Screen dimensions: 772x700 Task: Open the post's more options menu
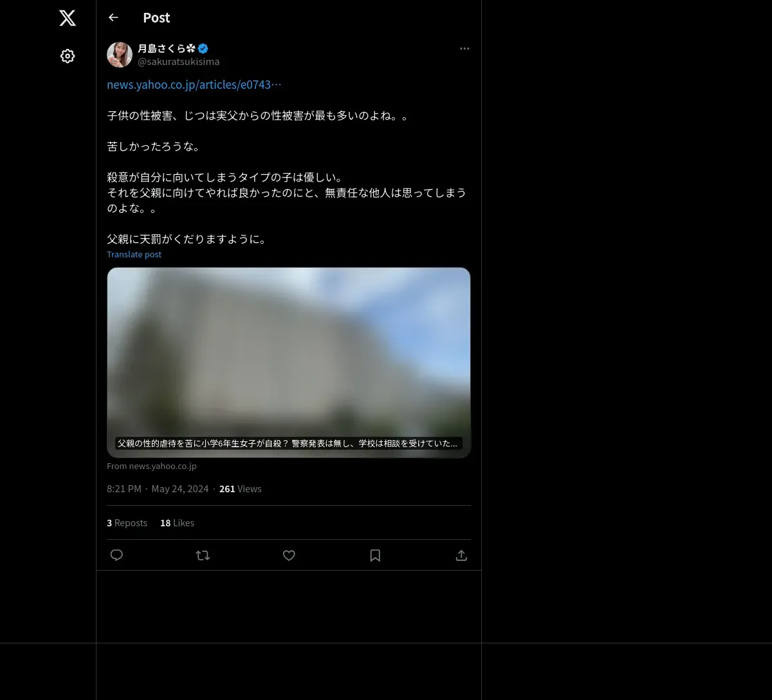[x=464, y=48]
